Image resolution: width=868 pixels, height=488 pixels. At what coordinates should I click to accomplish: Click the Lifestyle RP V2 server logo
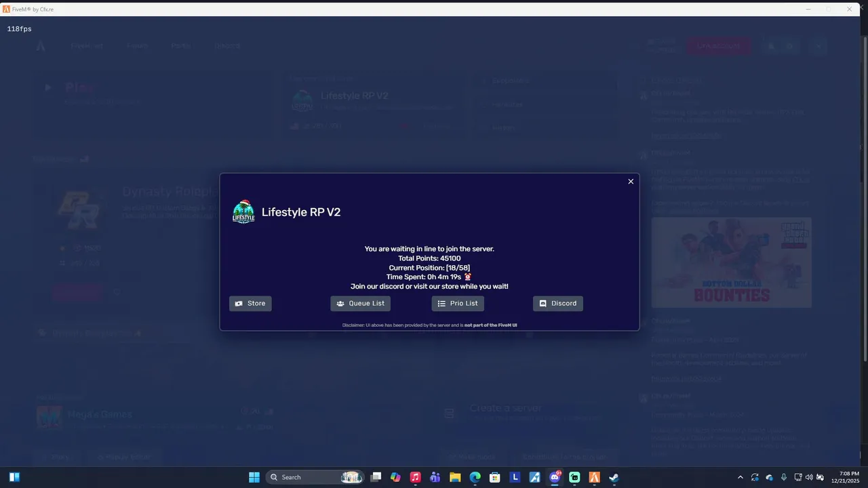click(x=243, y=211)
